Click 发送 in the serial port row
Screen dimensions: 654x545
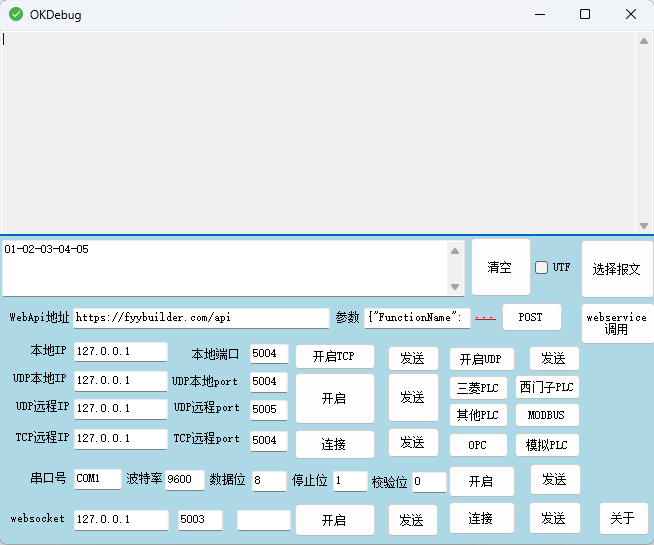pos(555,480)
